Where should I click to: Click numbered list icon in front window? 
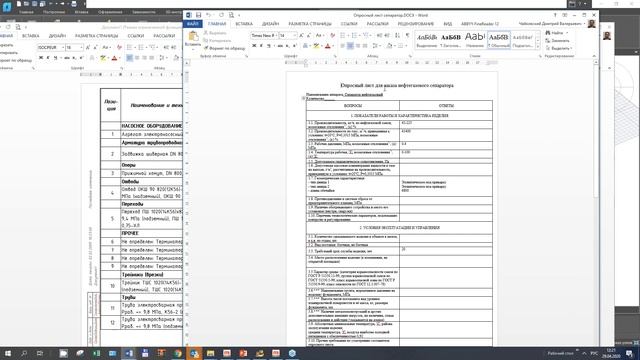[x=354, y=36]
